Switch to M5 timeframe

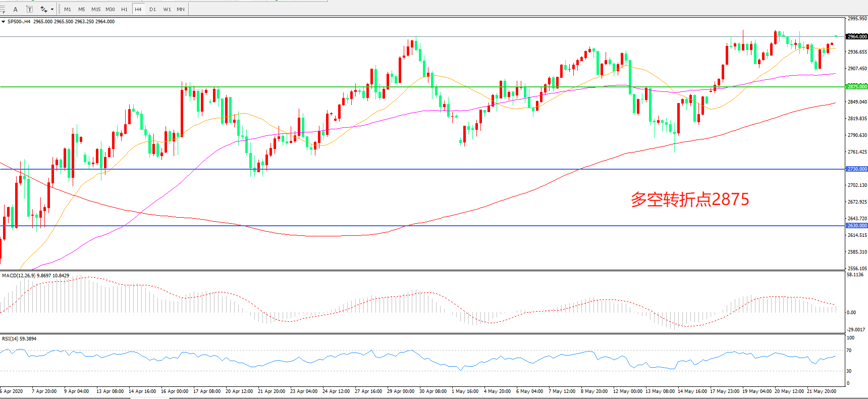tap(82, 9)
